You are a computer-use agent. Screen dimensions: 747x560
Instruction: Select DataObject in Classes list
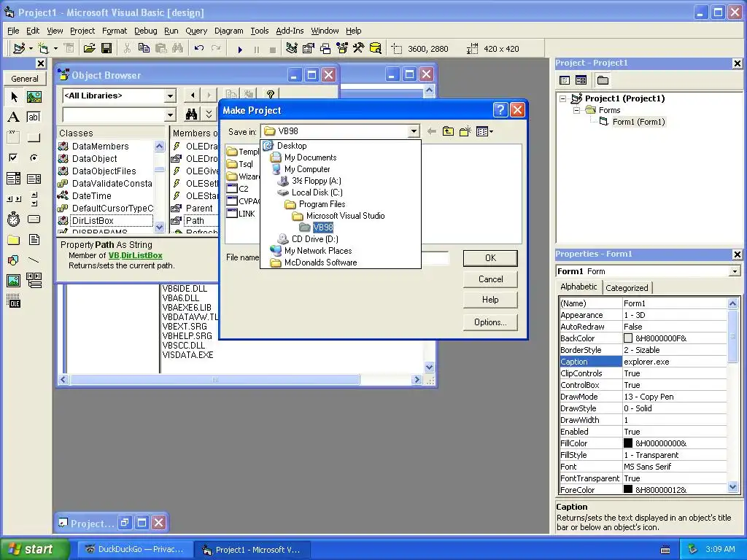pyautogui.click(x=94, y=158)
